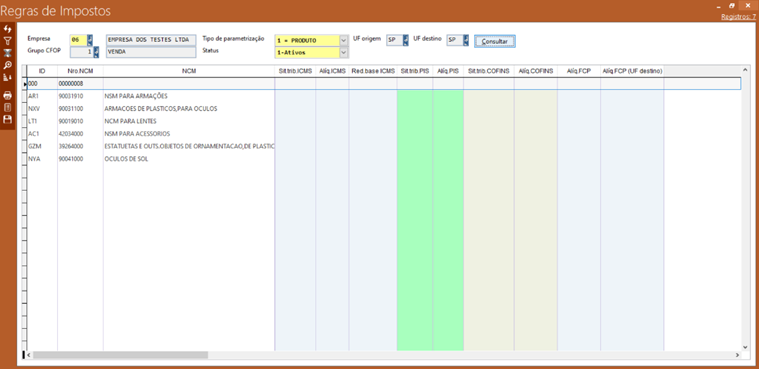Viewport: 759px width, 369px height.
Task: Click the document export icon below printer
Action: click(7, 108)
